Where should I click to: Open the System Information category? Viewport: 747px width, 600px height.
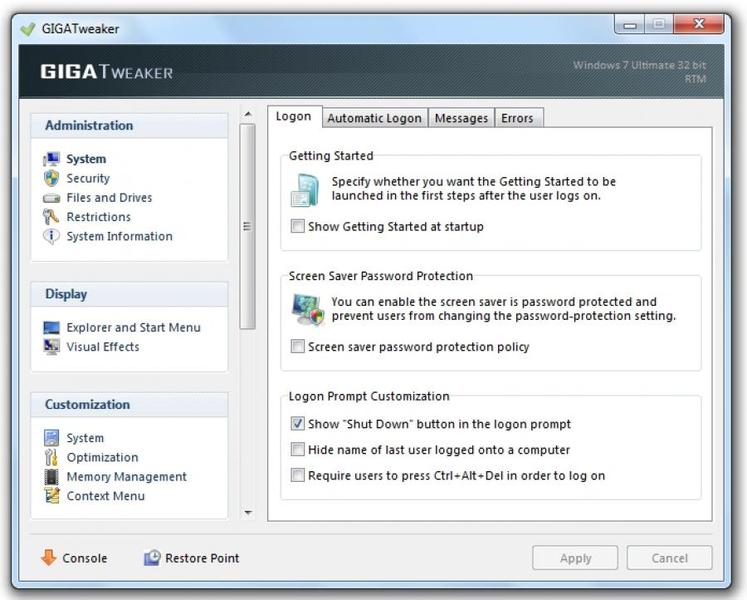click(x=120, y=236)
